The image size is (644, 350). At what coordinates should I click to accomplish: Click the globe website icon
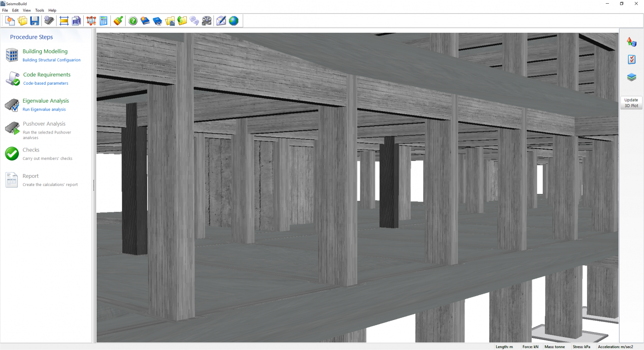(x=234, y=21)
